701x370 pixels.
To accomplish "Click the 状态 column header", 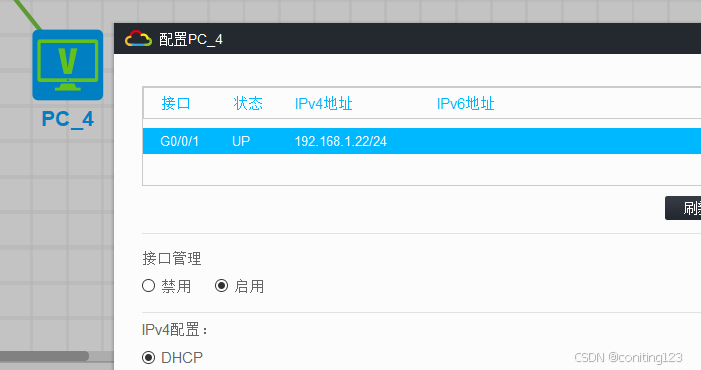I will coord(248,103).
